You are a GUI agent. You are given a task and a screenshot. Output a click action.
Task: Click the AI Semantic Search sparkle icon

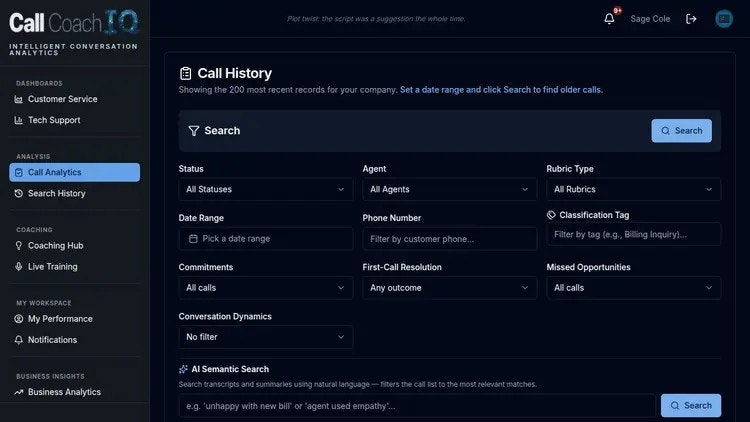click(x=183, y=369)
